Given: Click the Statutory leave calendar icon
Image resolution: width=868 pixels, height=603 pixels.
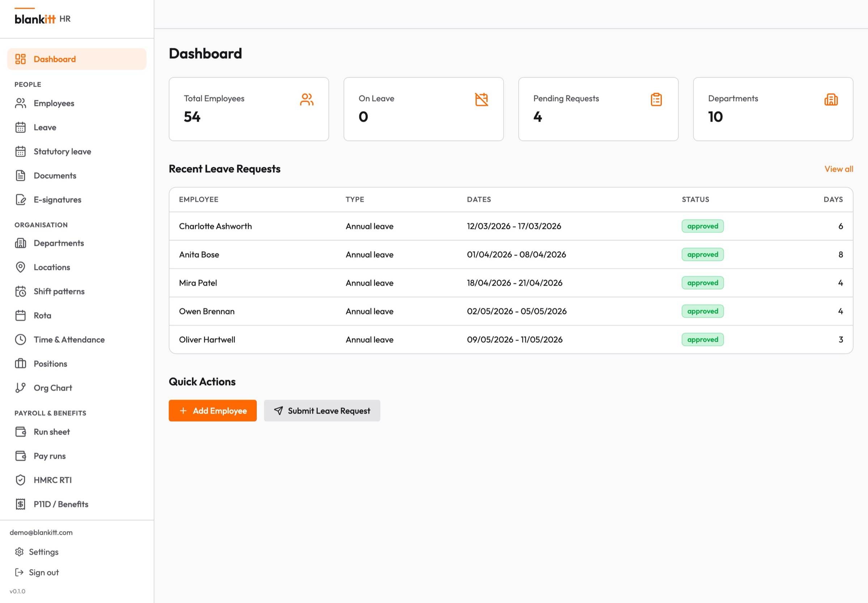Looking at the screenshot, I should 20,152.
